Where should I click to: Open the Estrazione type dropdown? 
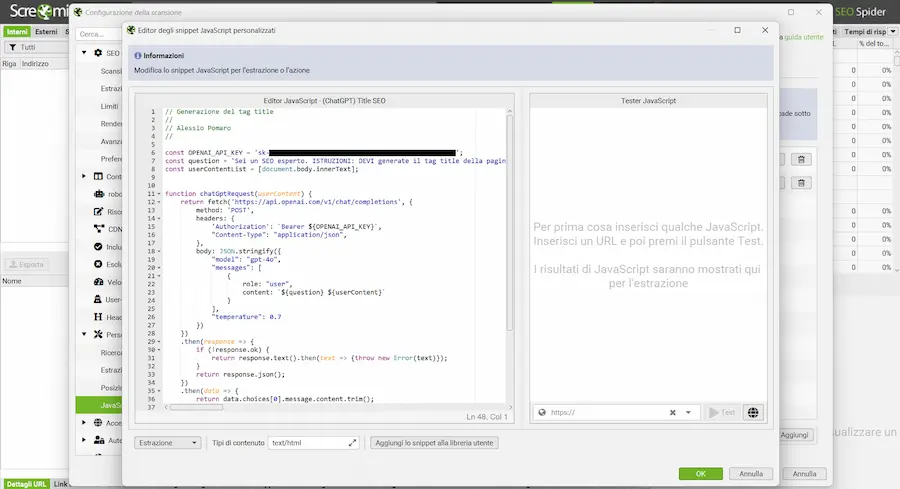[167, 443]
